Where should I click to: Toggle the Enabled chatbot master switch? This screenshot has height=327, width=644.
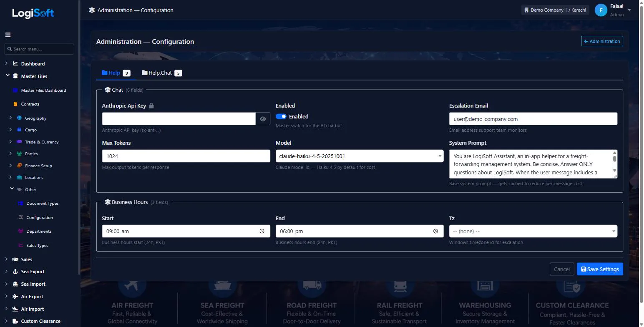281,116
